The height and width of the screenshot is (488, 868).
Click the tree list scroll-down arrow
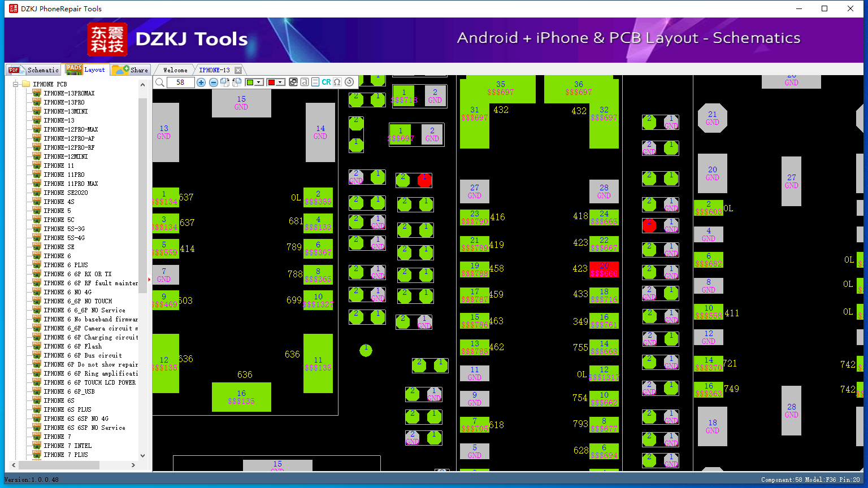coord(142,455)
